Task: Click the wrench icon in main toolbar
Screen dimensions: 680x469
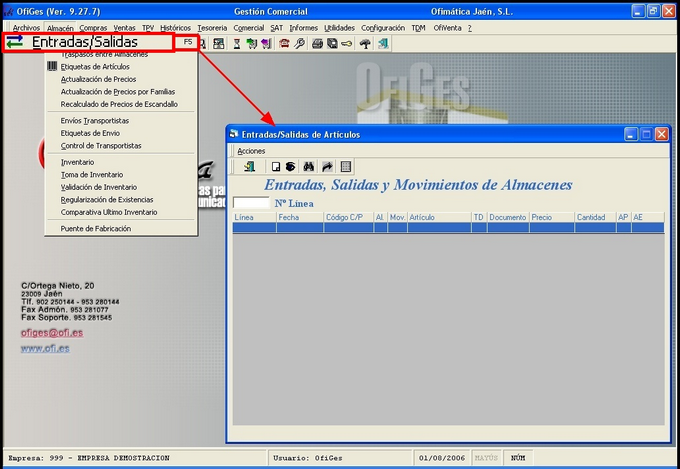Action: [299, 43]
